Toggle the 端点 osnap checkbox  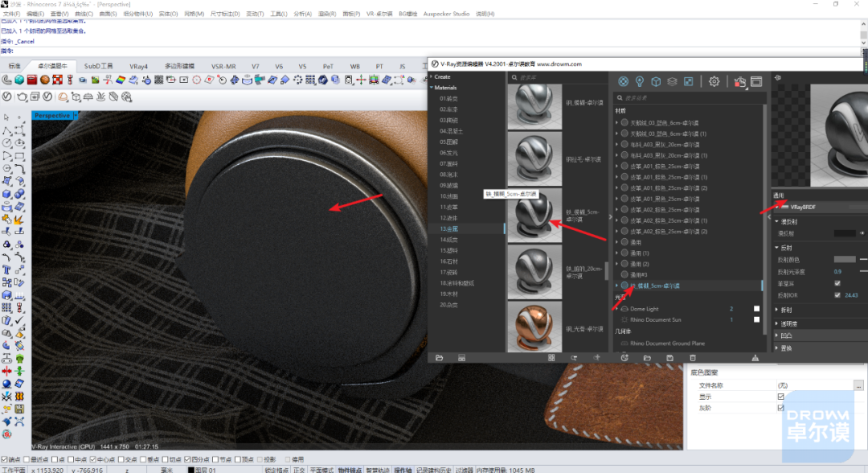click(x=5, y=459)
